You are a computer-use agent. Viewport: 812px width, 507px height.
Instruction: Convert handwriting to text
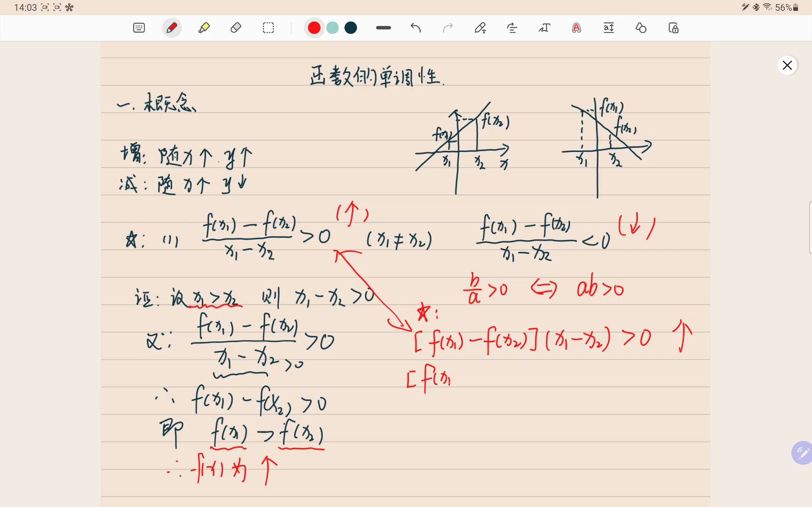point(544,28)
